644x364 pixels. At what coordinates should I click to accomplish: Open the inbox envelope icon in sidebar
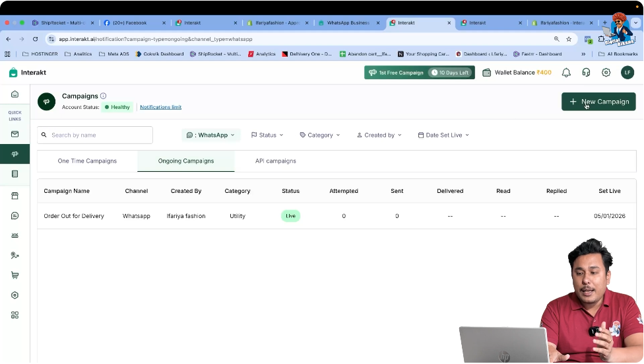(15, 134)
